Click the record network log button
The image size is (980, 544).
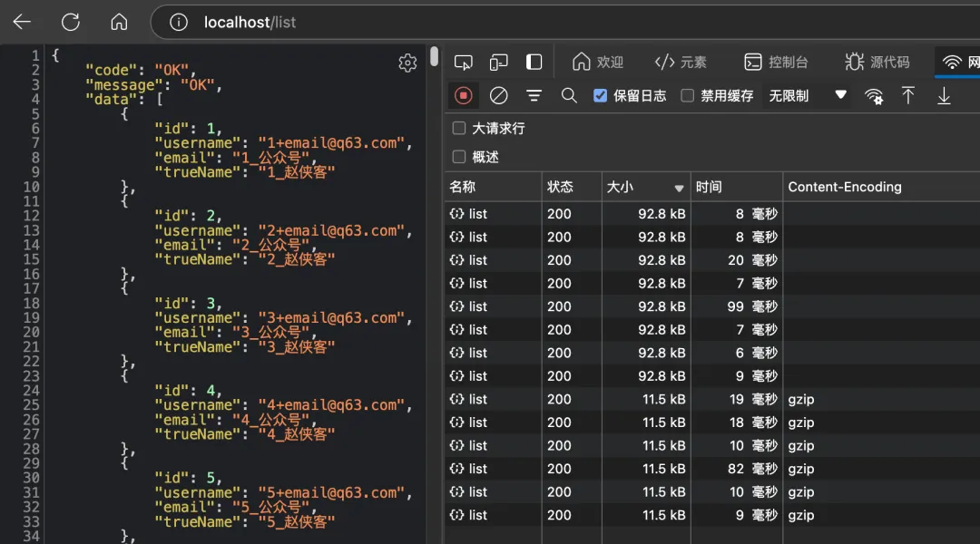click(x=464, y=95)
